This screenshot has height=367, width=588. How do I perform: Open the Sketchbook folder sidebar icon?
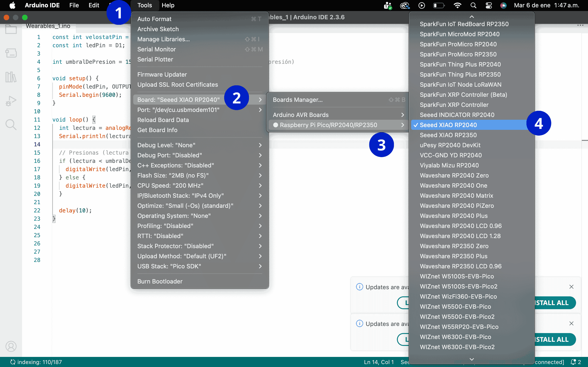[11, 29]
